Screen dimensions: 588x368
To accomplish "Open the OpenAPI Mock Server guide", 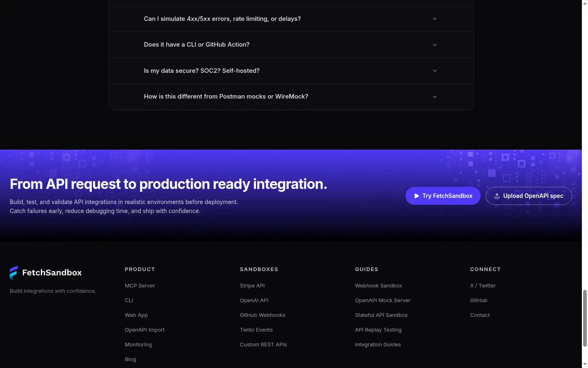I will [x=383, y=301].
